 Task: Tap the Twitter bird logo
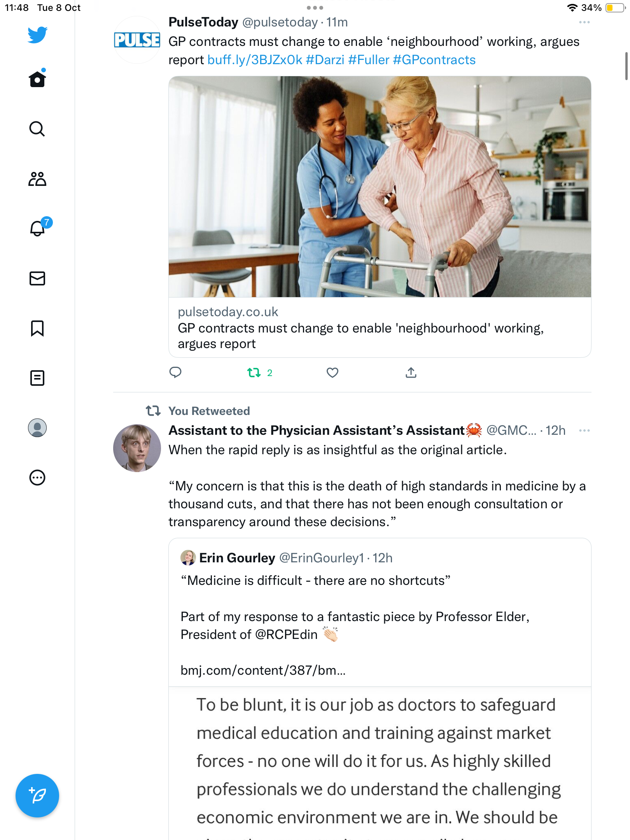point(37,35)
